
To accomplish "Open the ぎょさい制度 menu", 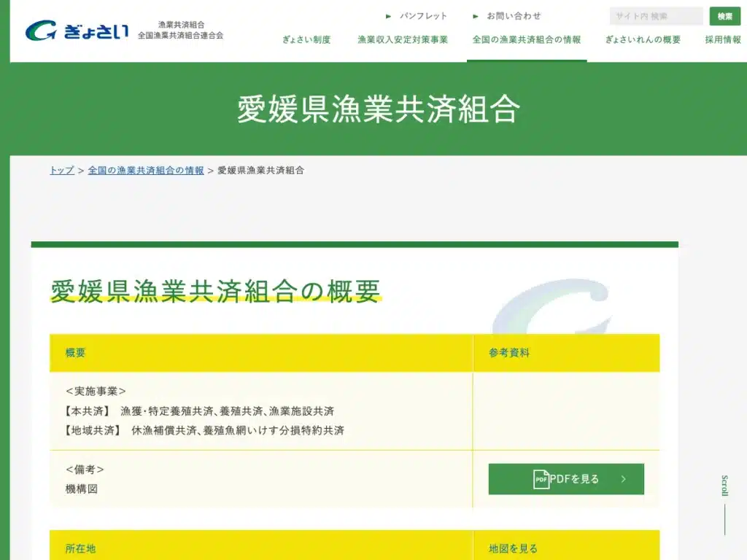I will click(306, 40).
